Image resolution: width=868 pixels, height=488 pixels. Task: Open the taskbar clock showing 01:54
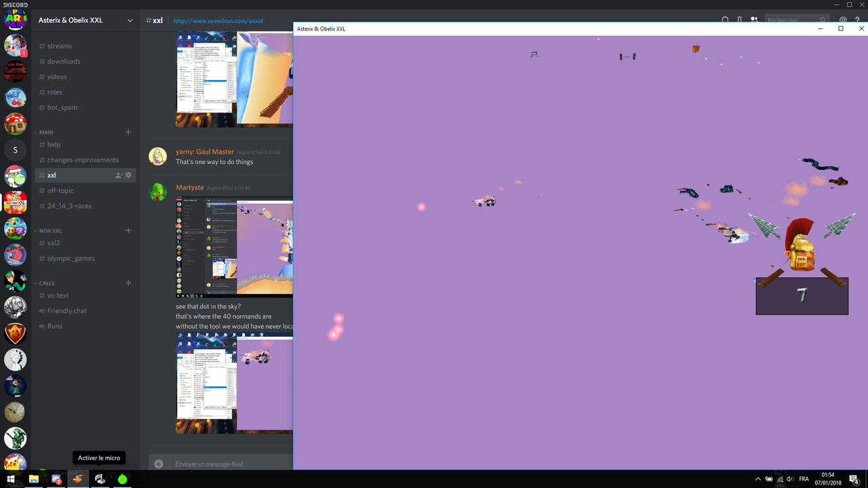829,479
